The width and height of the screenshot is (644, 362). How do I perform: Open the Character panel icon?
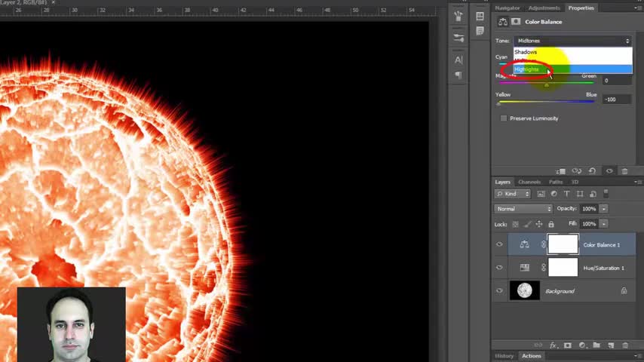458,60
